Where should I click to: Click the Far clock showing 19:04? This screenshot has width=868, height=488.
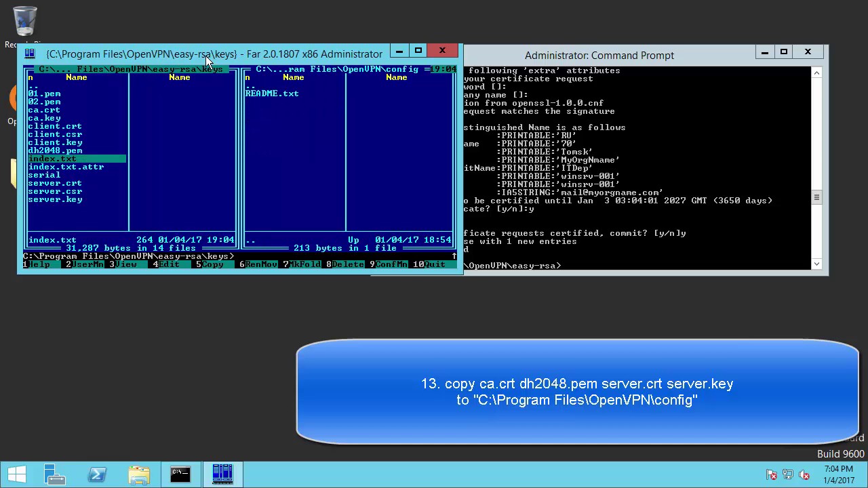click(x=443, y=69)
